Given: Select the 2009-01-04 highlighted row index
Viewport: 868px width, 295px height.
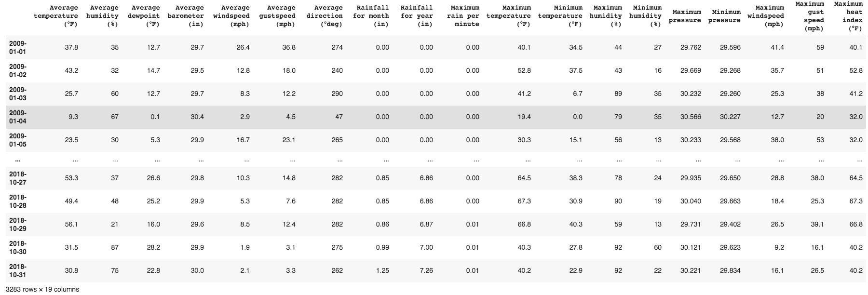Looking at the screenshot, I should click(18, 117).
